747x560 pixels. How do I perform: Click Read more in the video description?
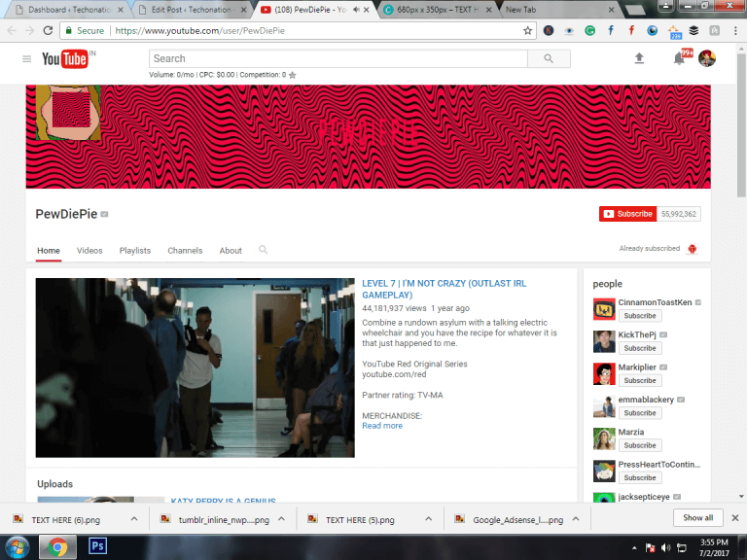[x=382, y=426]
